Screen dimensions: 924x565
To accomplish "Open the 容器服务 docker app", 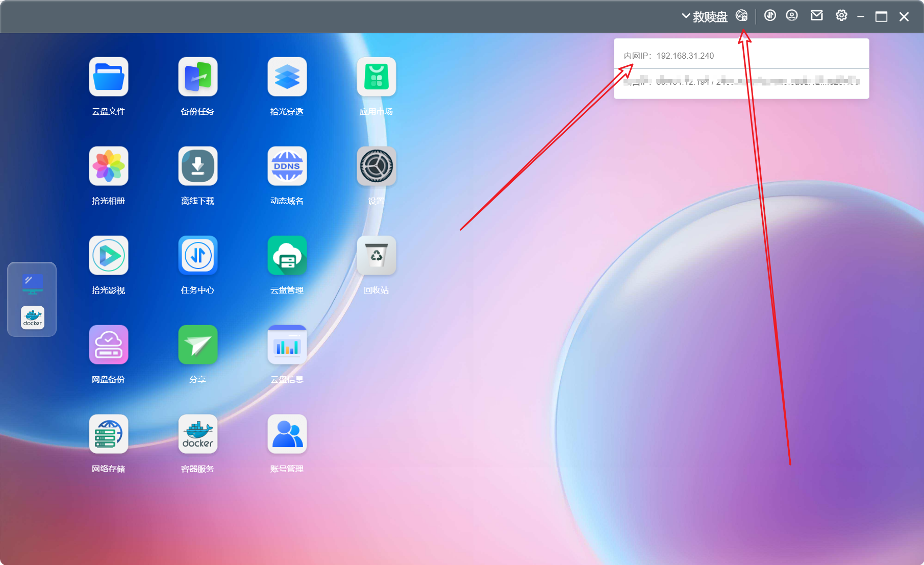I will point(197,434).
